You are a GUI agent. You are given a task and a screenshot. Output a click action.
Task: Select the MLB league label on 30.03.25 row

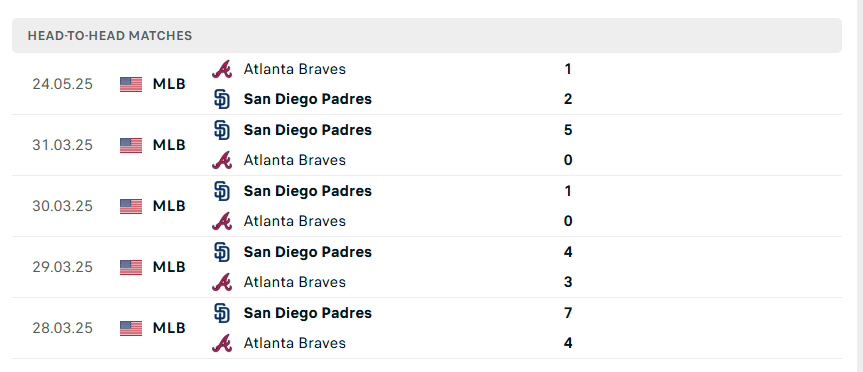click(x=169, y=206)
